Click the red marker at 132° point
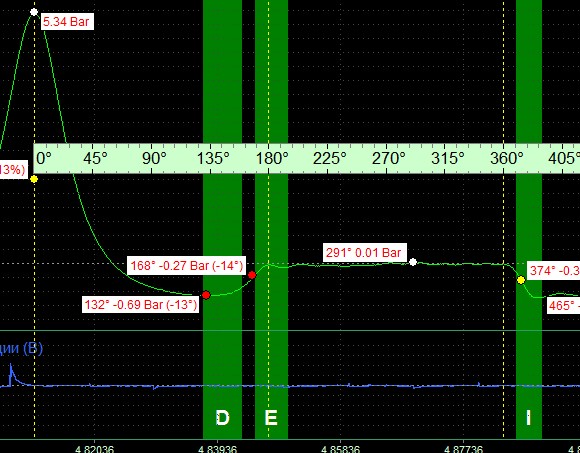580x453 pixels. click(206, 295)
